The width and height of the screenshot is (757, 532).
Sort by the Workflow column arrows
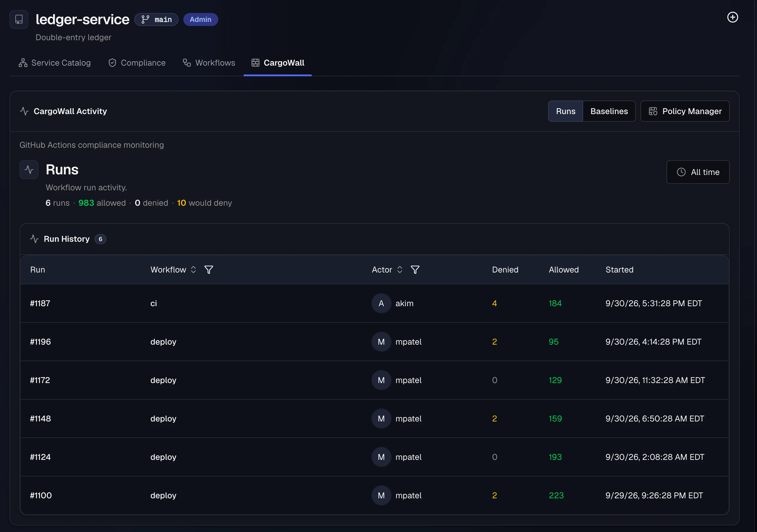pyautogui.click(x=193, y=270)
